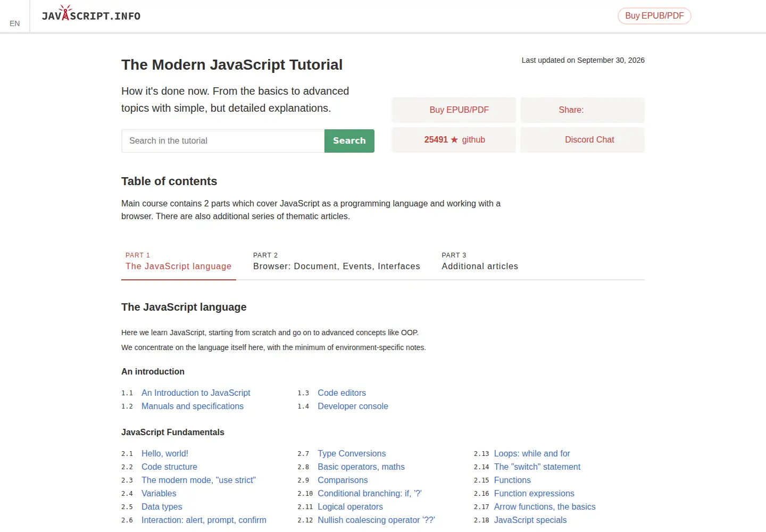The height and width of the screenshot is (532, 766).
Task: Open Manuals and specifications chapter
Action: pos(193,406)
